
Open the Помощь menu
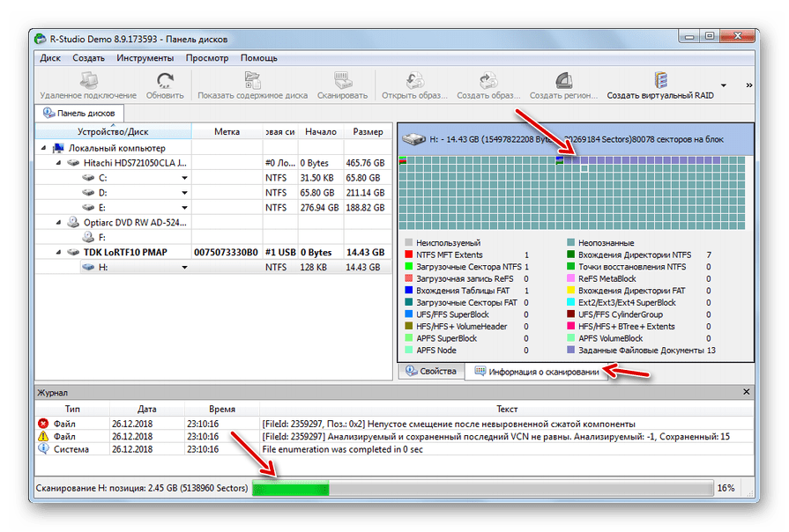click(x=258, y=58)
